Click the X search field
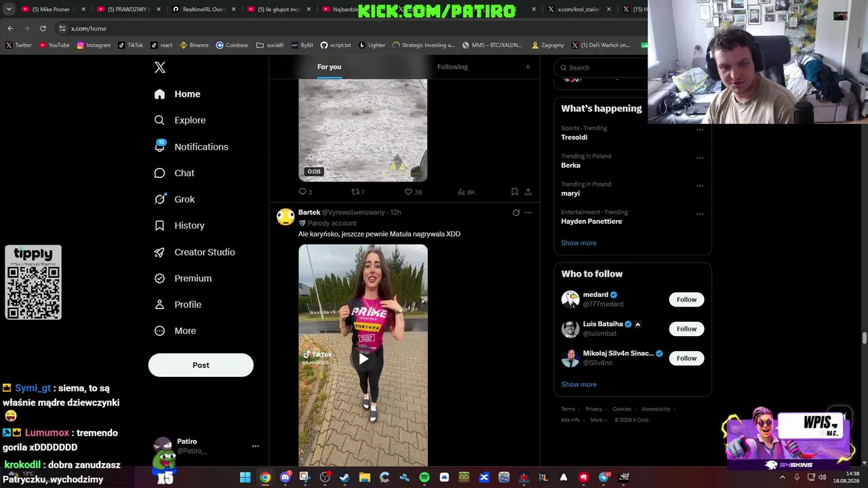Image resolution: width=868 pixels, height=488 pixels. coord(601,68)
